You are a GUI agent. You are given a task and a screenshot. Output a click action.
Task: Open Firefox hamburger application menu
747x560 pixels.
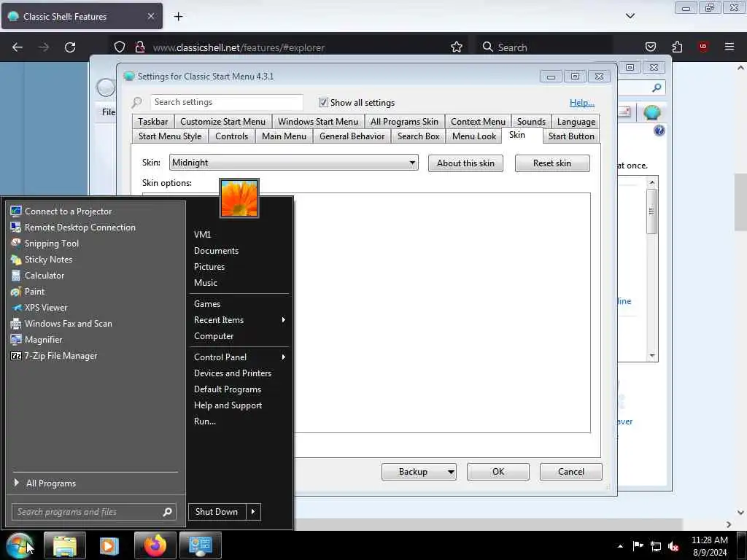[729, 47]
